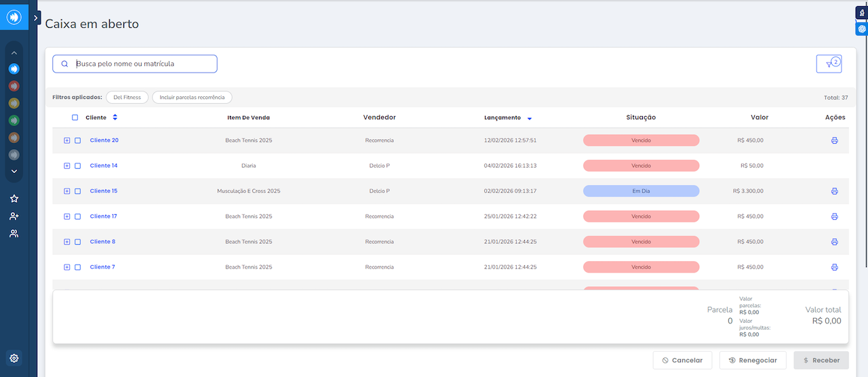Viewport: 868px width, 377px height.
Task: Expand the sidebar with the arrow toggle
Action: coord(36,18)
